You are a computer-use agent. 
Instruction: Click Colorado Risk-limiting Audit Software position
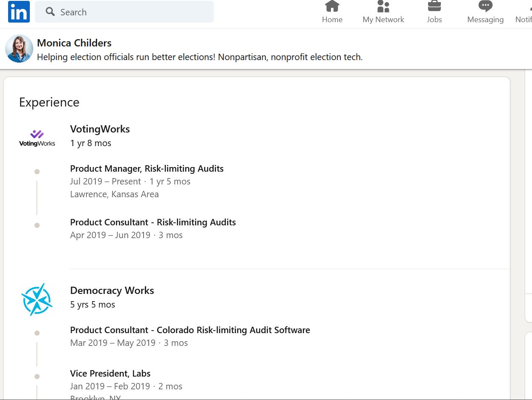click(190, 330)
